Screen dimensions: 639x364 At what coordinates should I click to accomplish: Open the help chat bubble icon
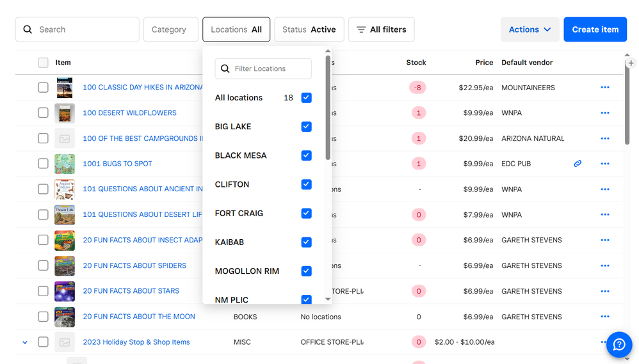tap(619, 345)
